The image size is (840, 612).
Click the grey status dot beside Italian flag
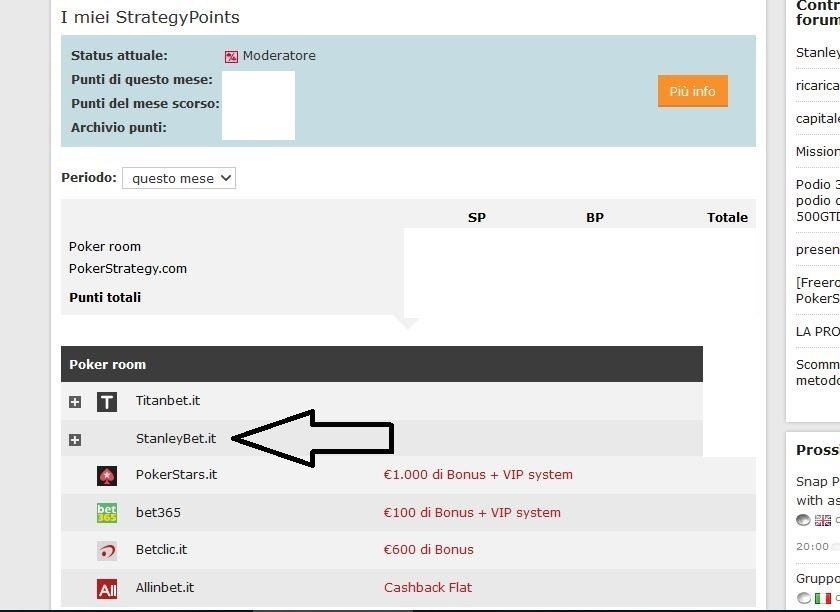coord(803,598)
